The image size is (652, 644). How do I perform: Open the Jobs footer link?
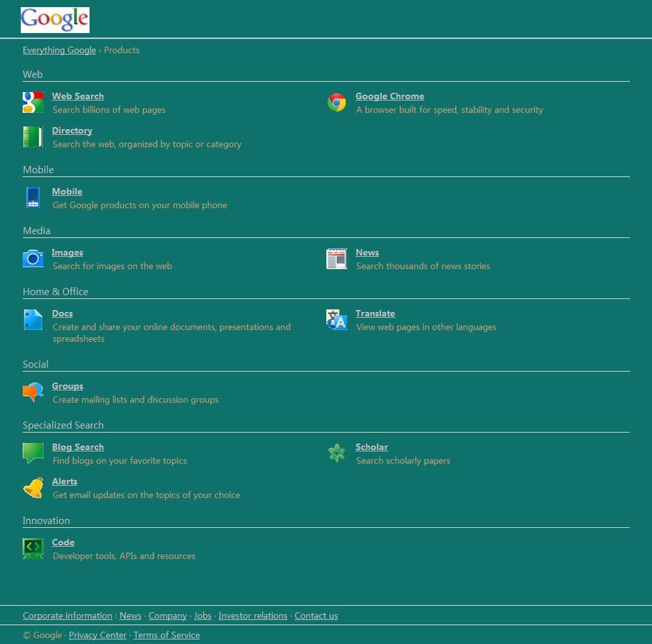point(202,615)
